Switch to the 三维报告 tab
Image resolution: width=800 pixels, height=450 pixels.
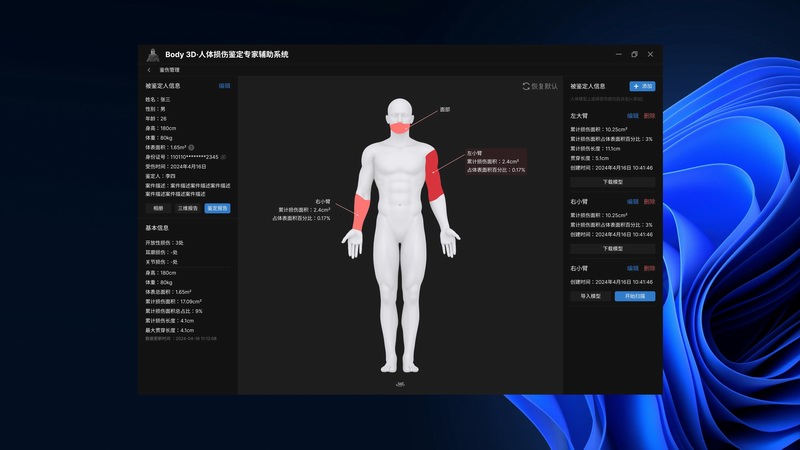tap(187, 208)
